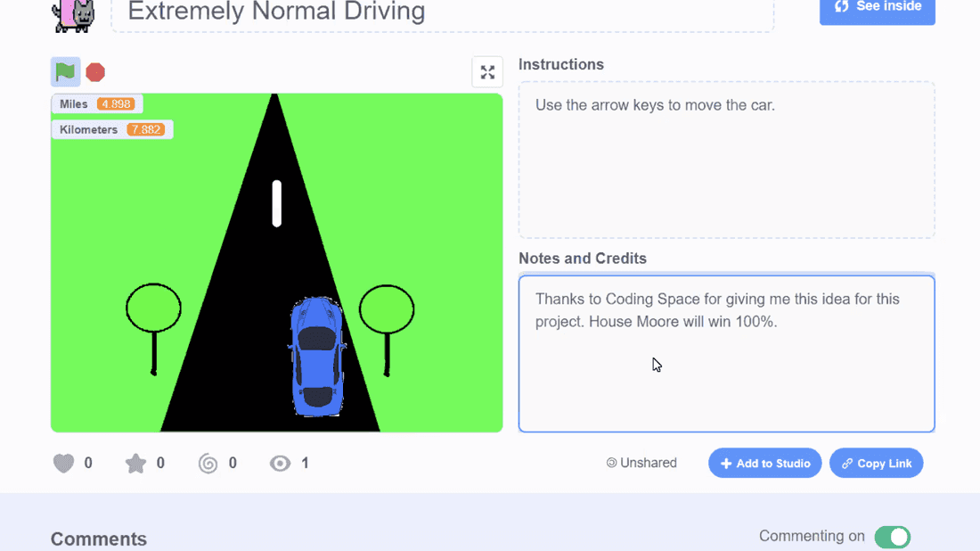
Task: Turn off the Commenting on switch
Action: point(892,537)
